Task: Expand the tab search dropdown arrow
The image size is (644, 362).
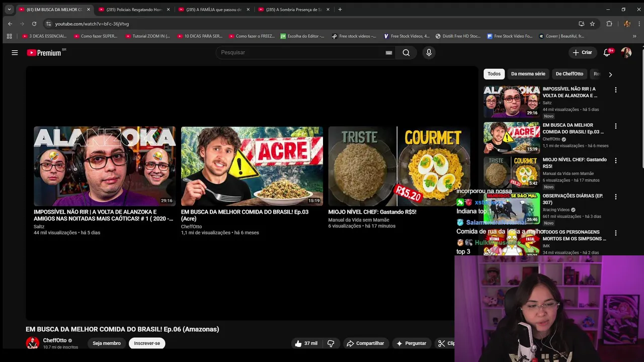Action: (x=9, y=10)
